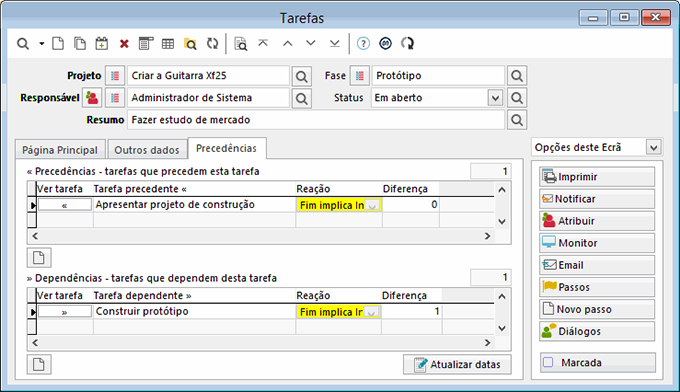680x392 pixels.
Task: Click the calendar-plus toolbar icon
Action: point(102,43)
